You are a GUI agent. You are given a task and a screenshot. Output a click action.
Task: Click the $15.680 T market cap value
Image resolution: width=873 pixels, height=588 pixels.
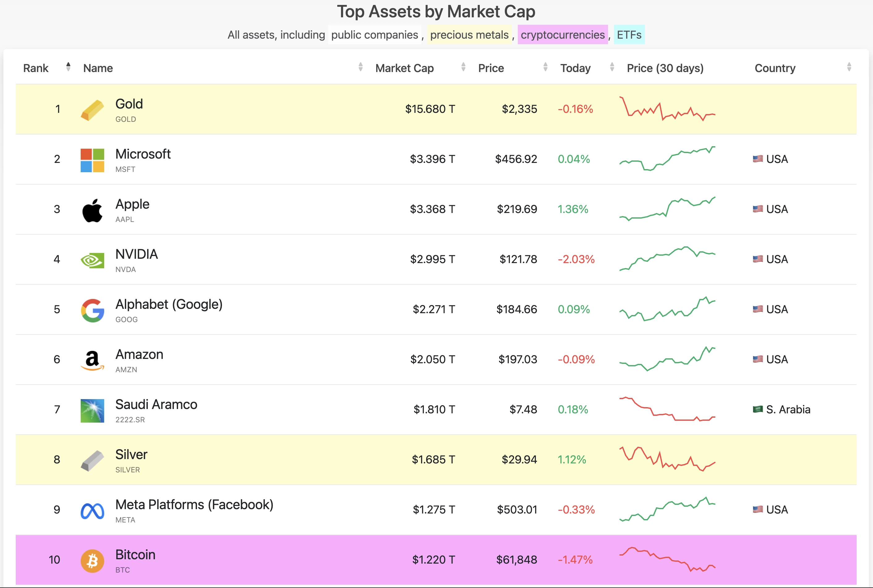[x=430, y=109]
